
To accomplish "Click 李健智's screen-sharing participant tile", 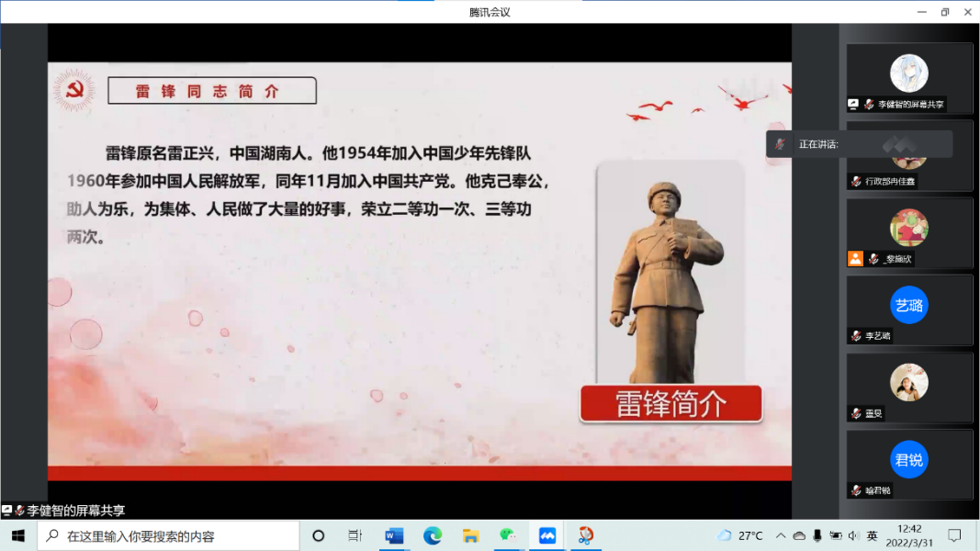I will click(908, 78).
